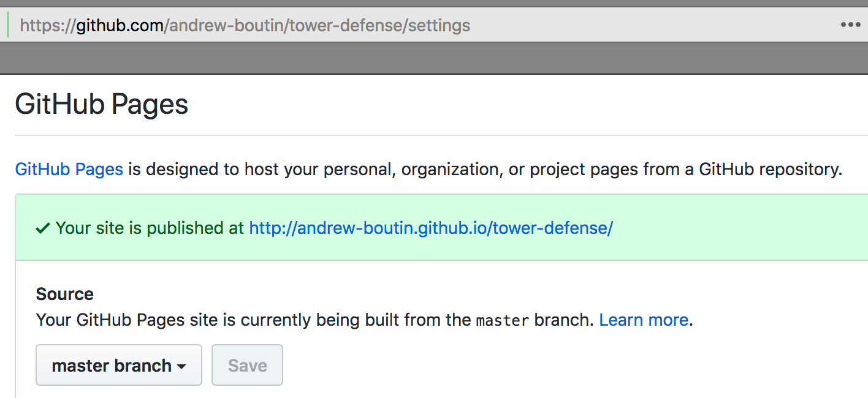Screen dimensions: 868x398
Task: Click the green checkmark success icon
Action: point(43,228)
